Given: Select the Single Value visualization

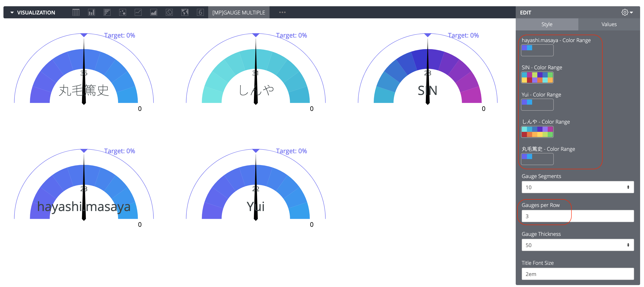Looking at the screenshot, I should click(200, 12).
